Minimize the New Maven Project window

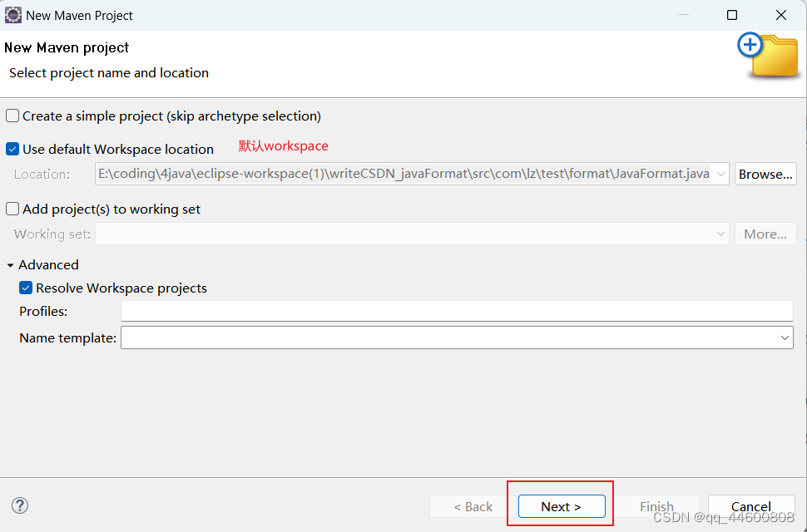pos(684,16)
